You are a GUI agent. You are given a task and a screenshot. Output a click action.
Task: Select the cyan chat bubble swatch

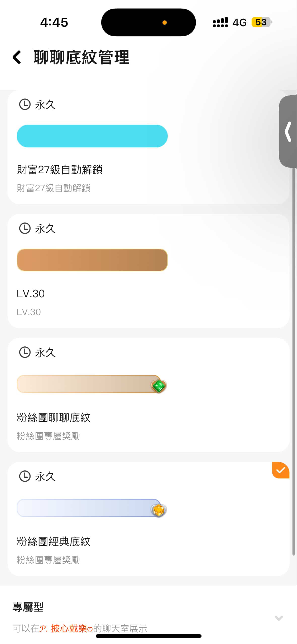coord(92,136)
